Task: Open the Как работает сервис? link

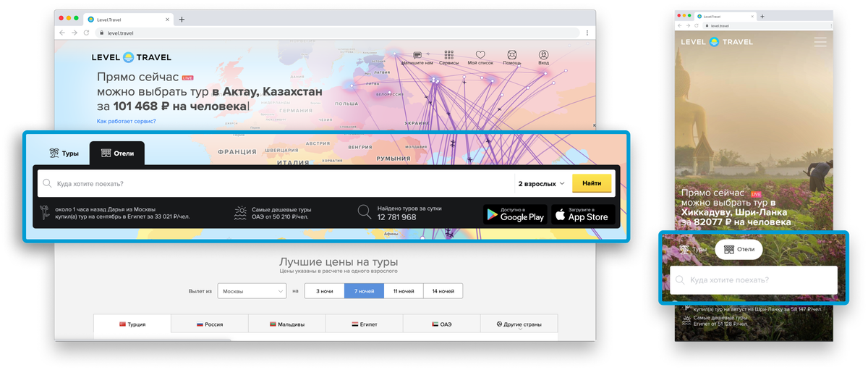Action: click(126, 121)
